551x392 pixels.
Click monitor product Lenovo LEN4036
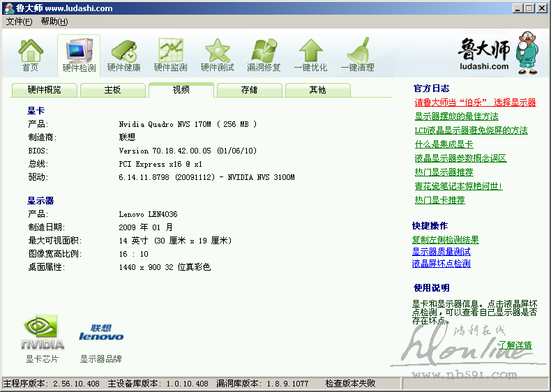149,214
